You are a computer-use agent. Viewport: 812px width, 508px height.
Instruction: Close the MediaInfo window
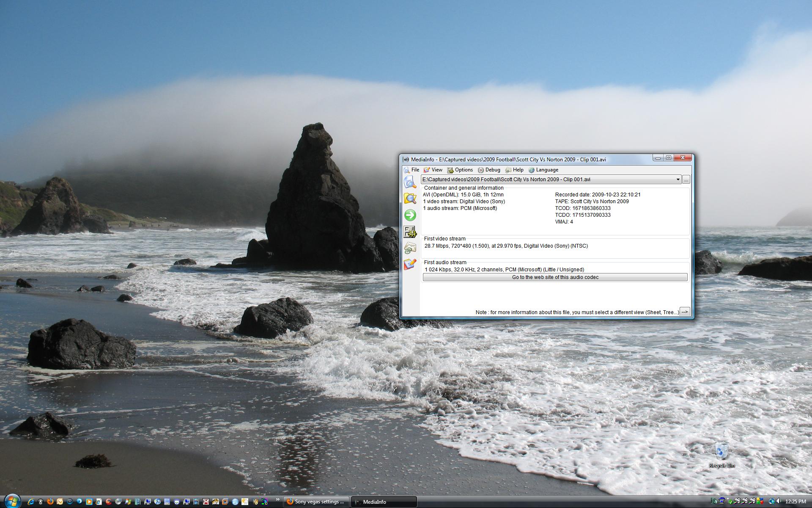point(683,158)
